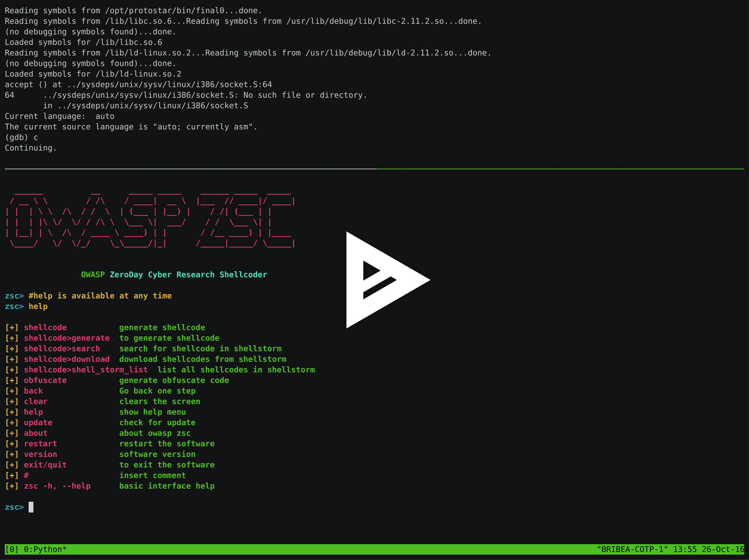Image resolution: width=749 pixels, height=560 pixels.
Task: Click the date '26-Oct-16' in status bar
Action: (723, 549)
